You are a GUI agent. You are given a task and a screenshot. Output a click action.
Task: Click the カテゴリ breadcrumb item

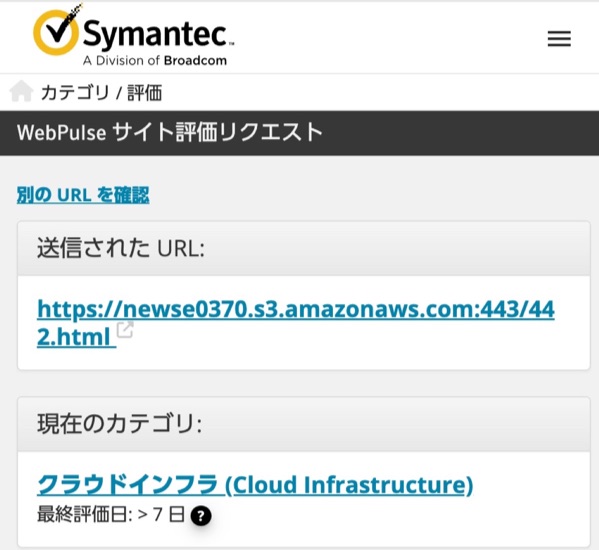pyautogui.click(x=75, y=93)
